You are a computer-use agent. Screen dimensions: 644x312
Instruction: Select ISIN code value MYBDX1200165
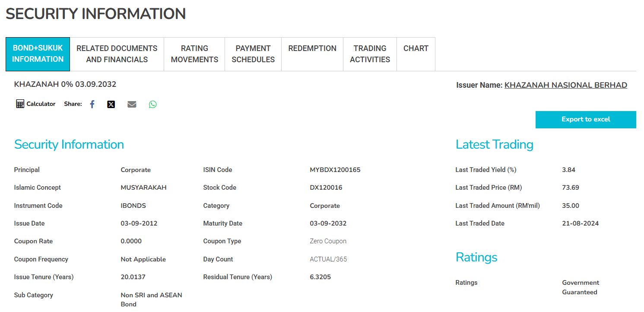pos(335,170)
